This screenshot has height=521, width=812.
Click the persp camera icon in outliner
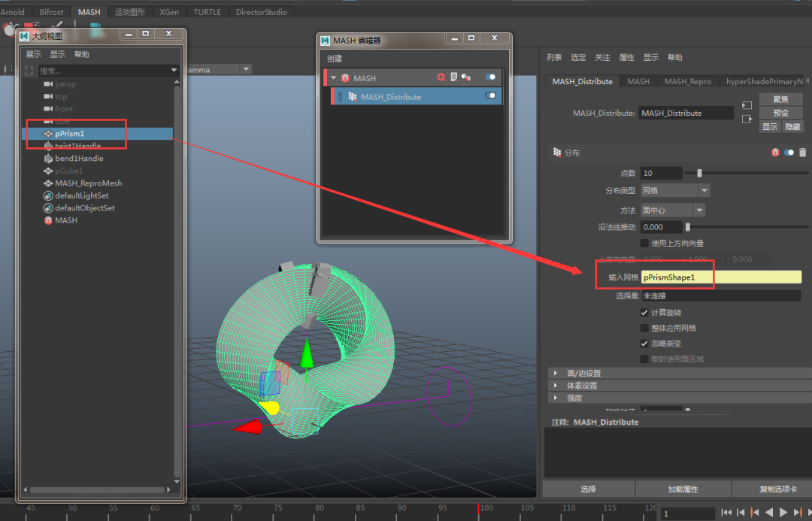tap(48, 84)
